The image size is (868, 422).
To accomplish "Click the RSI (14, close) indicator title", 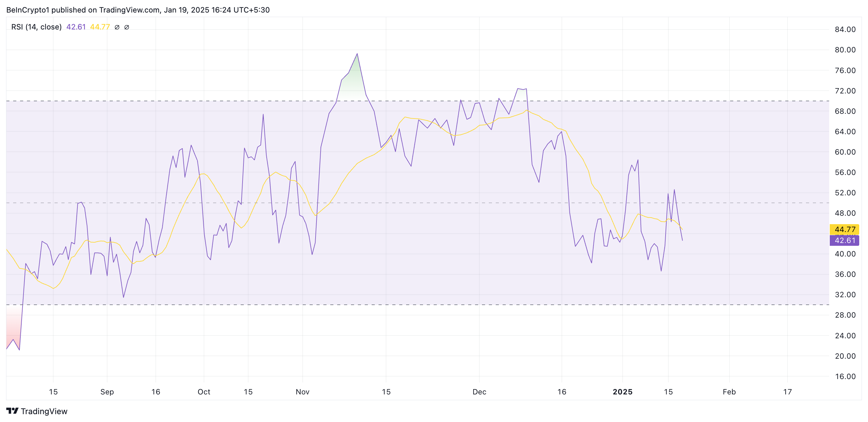I will 36,27.
